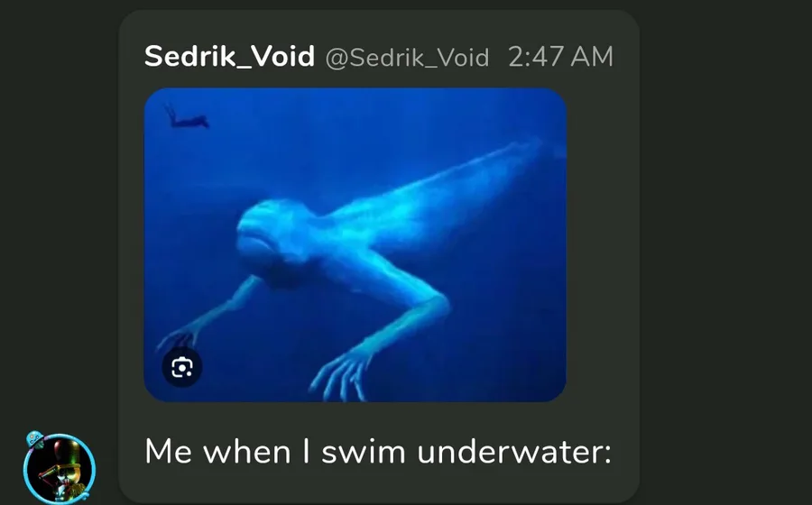Click "AM" in the message time

point(592,57)
